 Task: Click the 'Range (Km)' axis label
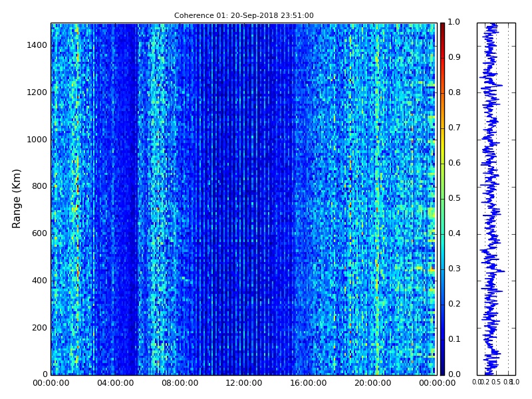[16, 199]
